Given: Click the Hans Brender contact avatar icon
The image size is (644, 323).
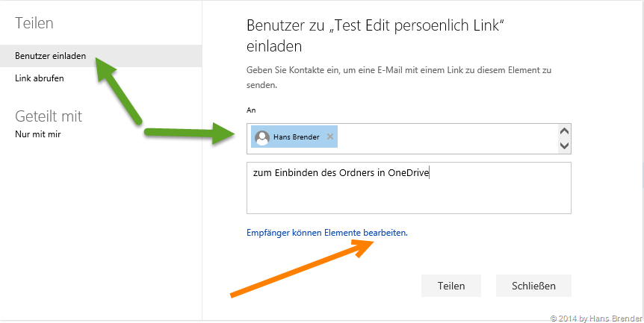Looking at the screenshot, I should click(x=262, y=137).
